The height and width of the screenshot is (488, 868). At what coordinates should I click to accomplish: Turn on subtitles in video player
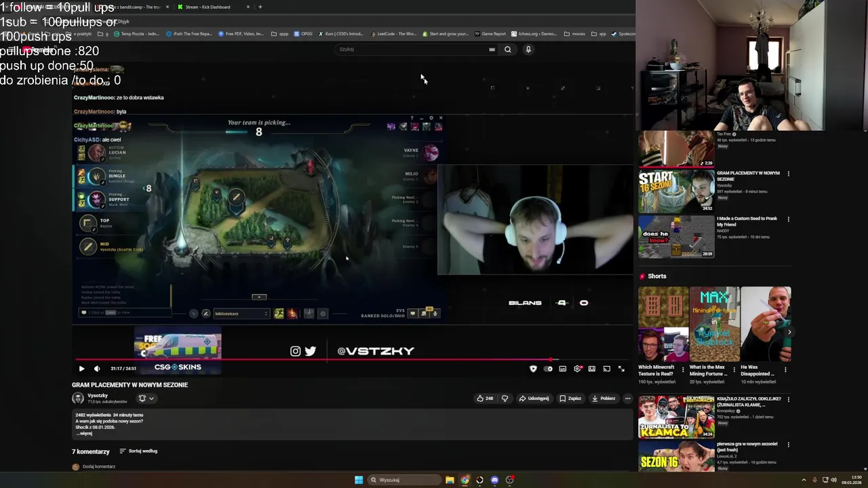click(x=563, y=369)
